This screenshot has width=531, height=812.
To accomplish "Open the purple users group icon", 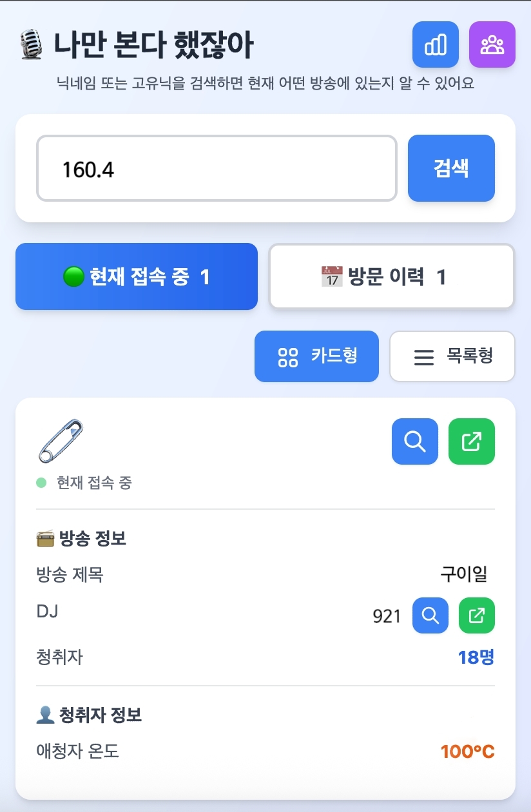I will pyautogui.click(x=492, y=44).
